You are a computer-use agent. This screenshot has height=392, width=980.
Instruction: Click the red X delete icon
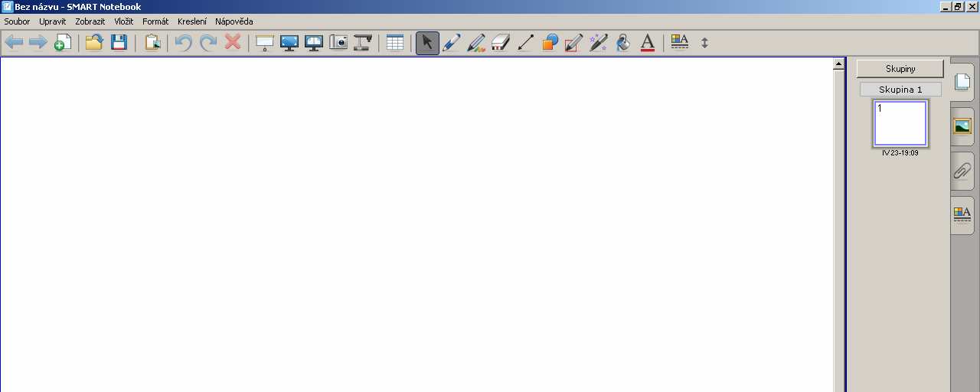[233, 43]
